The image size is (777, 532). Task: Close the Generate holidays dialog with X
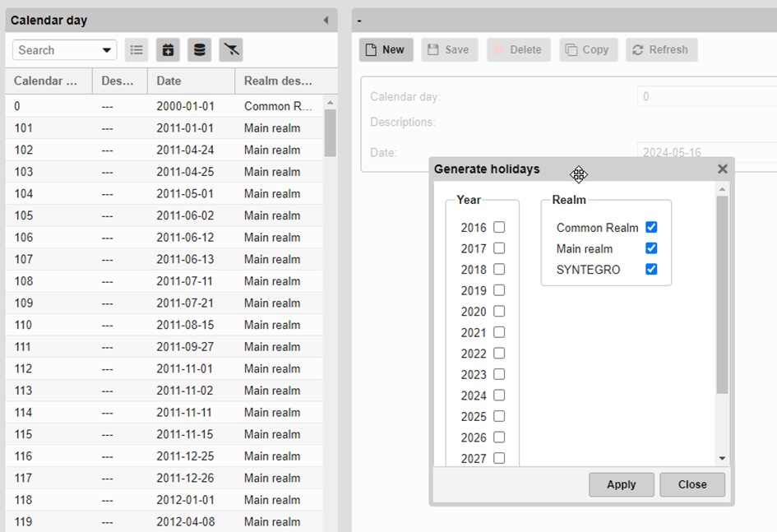pos(722,169)
